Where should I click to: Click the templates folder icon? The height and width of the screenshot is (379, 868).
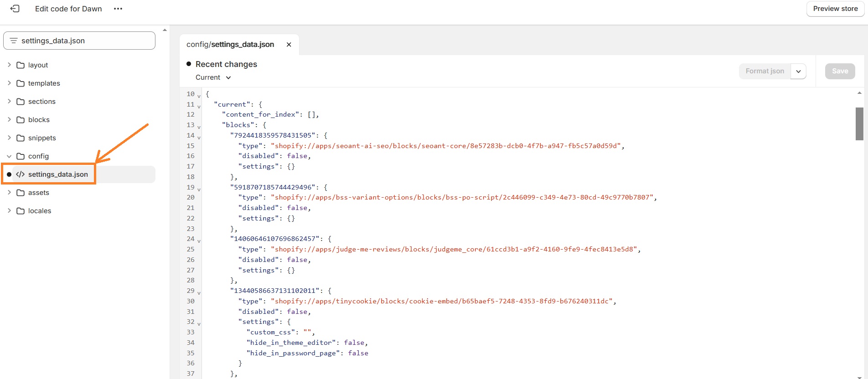pos(21,83)
